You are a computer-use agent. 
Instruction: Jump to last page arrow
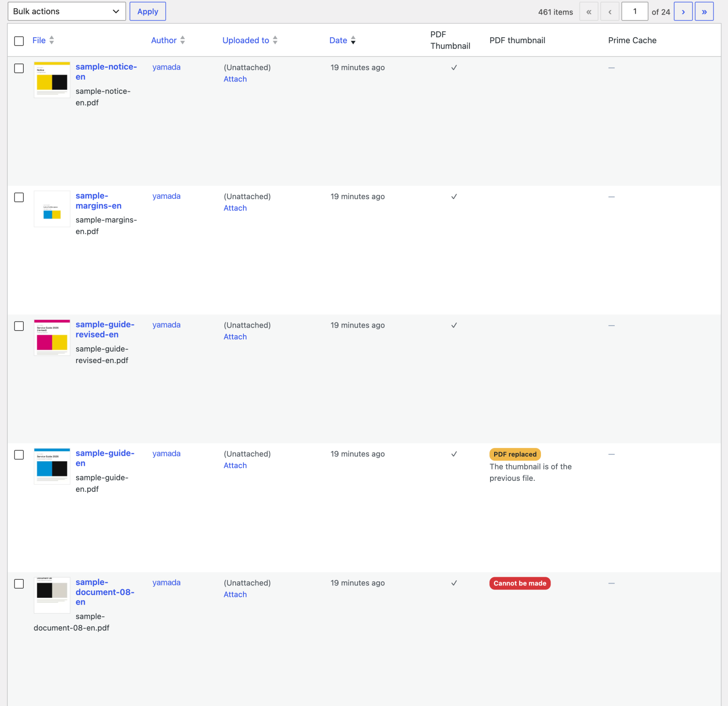[x=704, y=11]
